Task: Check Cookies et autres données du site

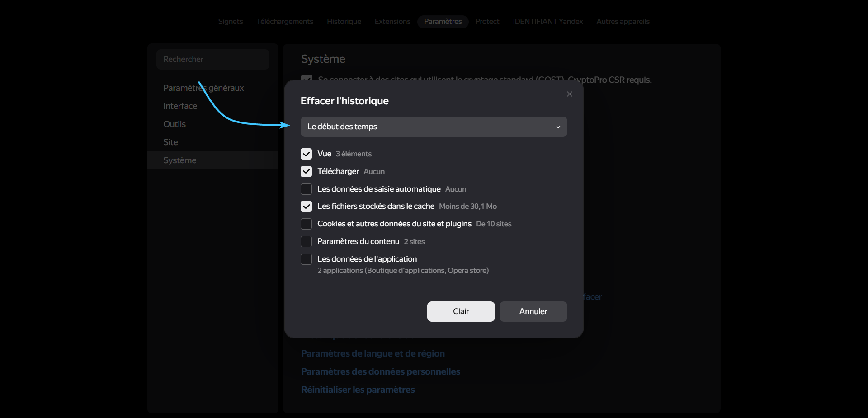Action: tap(306, 224)
